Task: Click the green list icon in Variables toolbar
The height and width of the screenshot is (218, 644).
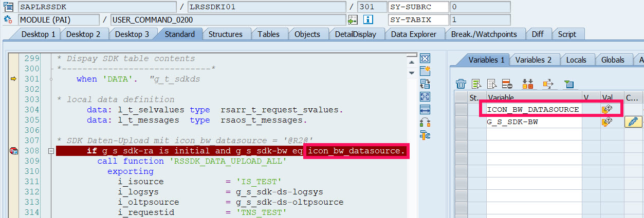Action: click(x=476, y=83)
